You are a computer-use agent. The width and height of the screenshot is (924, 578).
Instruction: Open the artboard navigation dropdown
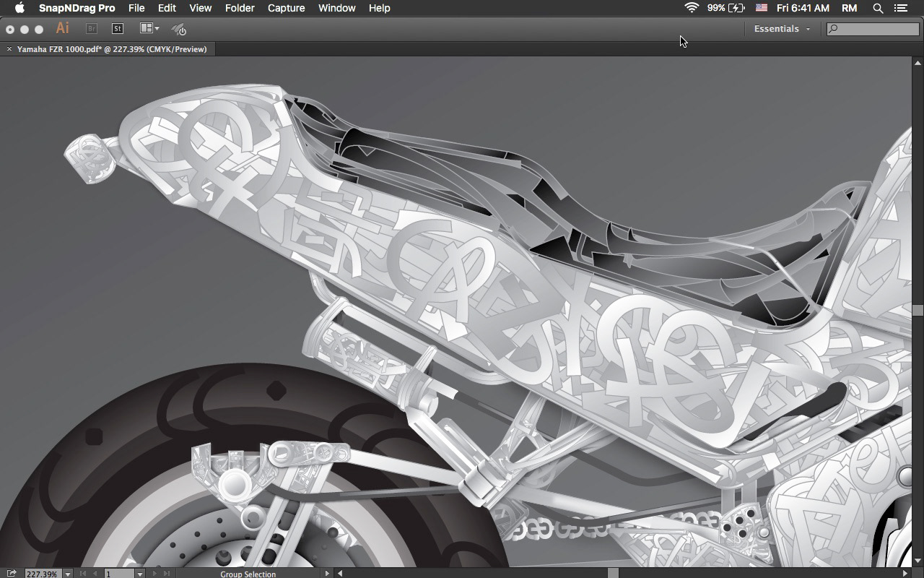click(140, 574)
